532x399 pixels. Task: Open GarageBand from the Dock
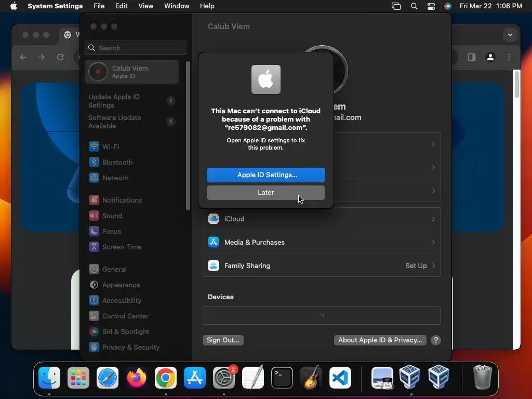click(x=311, y=378)
